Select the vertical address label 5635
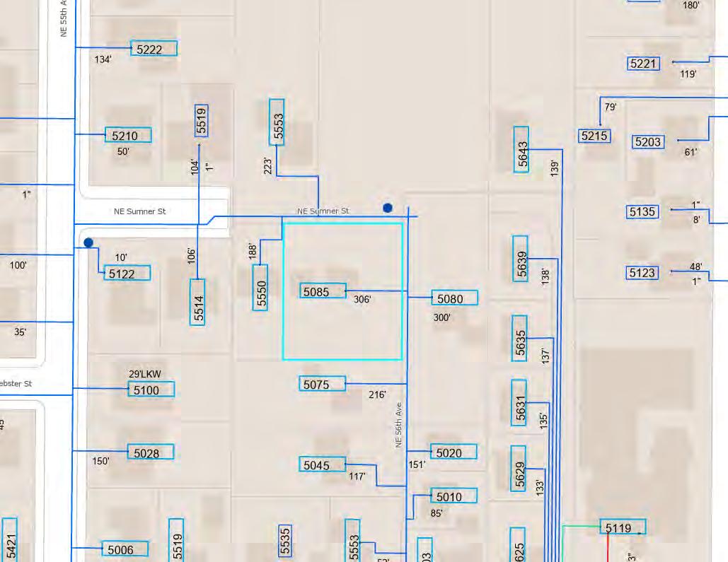Image resolution: width=728 pixels, height=562 pixels. pos(519,339)
